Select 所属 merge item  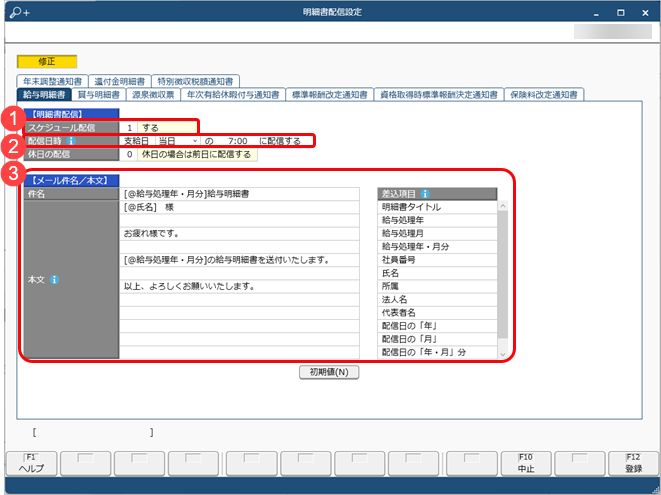[x=438, y=286]
